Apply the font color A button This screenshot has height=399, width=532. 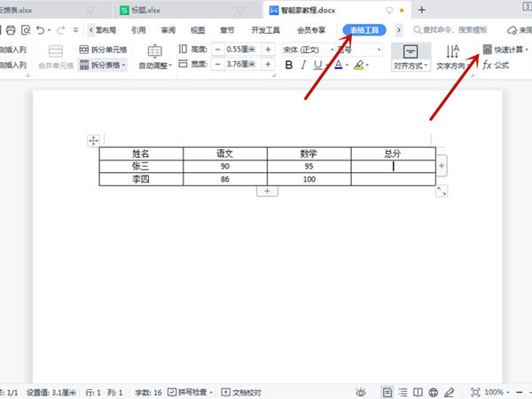[339, 65]
